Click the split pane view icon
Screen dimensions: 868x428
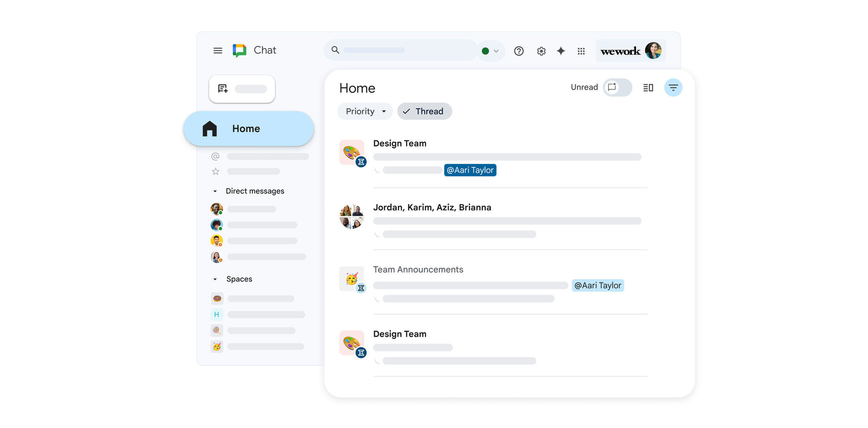648,87
